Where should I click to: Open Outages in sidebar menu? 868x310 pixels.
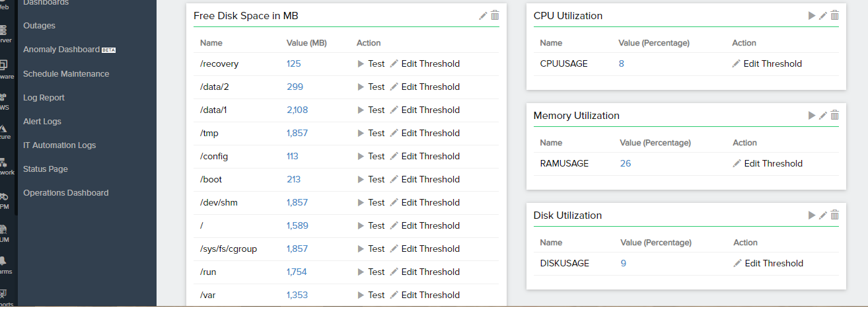[x=39, y=26]
